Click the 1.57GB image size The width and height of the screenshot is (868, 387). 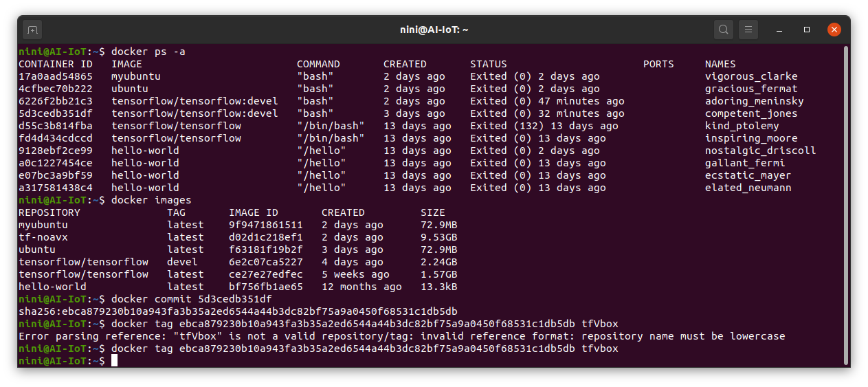(439, 274)
